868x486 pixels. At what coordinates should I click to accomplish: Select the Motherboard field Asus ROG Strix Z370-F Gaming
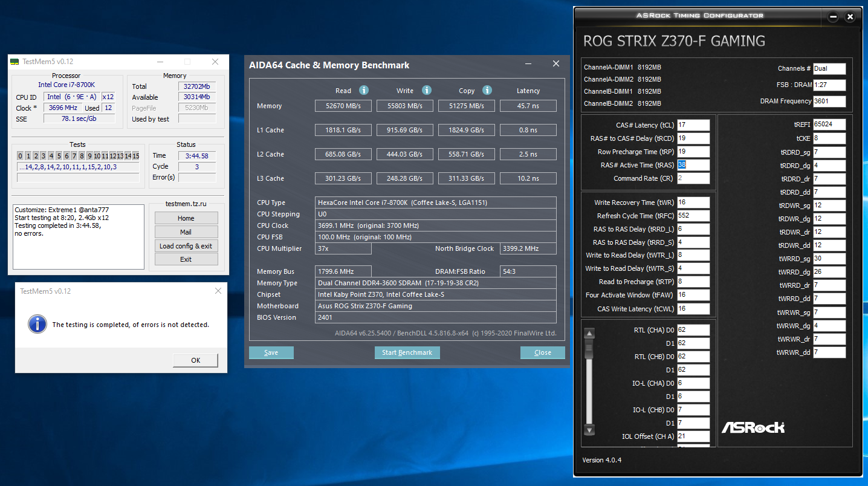[x=436, y=306]
